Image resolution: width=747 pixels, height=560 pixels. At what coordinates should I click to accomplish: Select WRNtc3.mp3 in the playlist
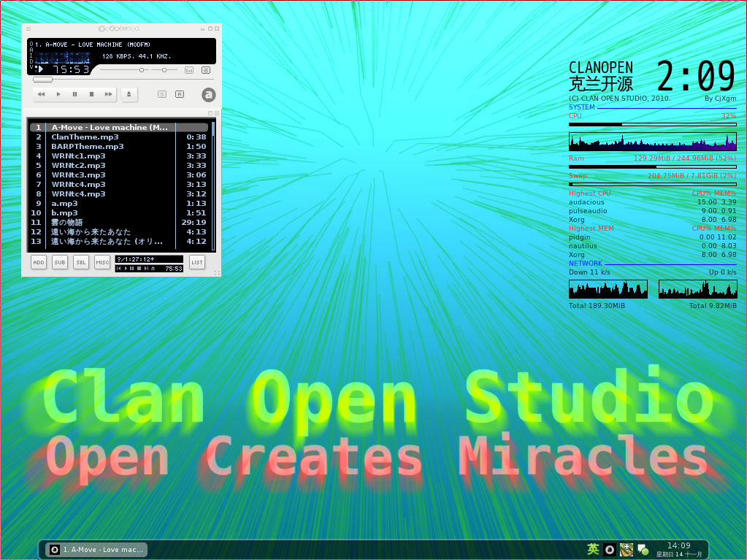tap(118, 174)
